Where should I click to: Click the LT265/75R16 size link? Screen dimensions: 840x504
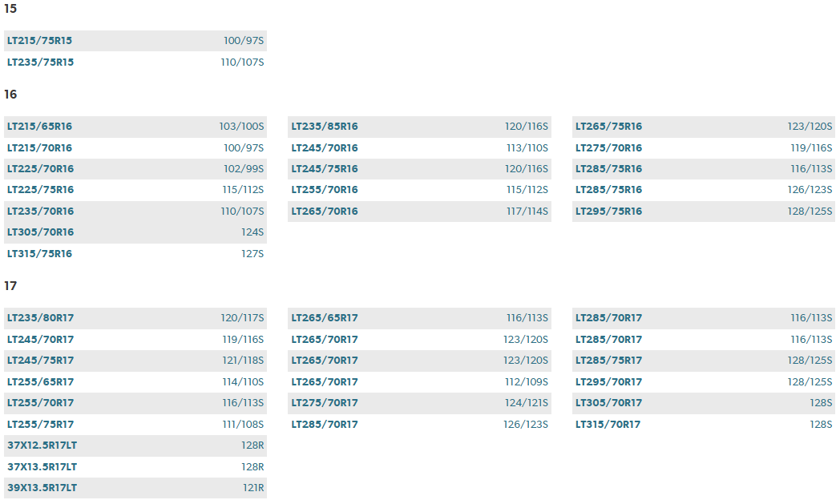[x=608, y=127]
